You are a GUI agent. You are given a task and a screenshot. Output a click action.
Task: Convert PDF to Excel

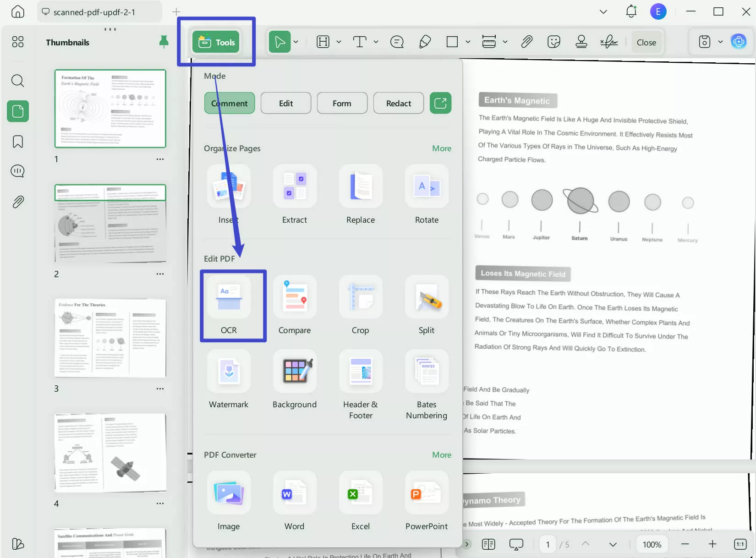[361, 501]
